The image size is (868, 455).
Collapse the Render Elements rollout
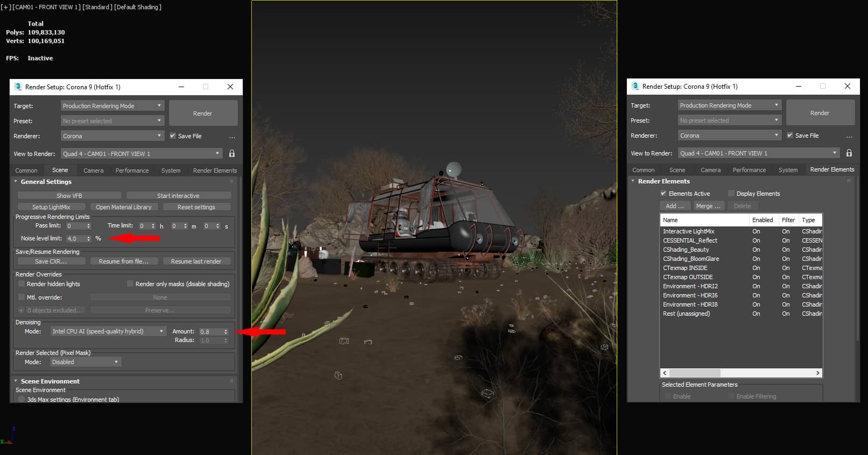click(633, 181)
